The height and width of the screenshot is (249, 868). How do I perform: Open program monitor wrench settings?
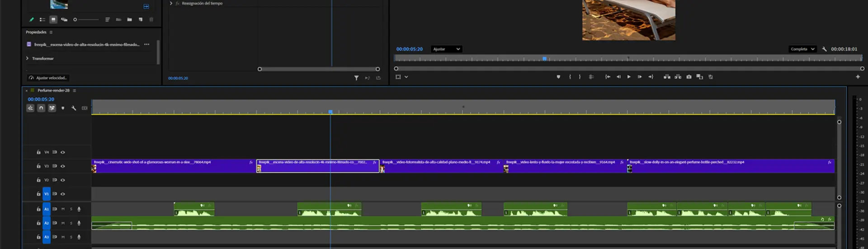click(x=824, y=49)
